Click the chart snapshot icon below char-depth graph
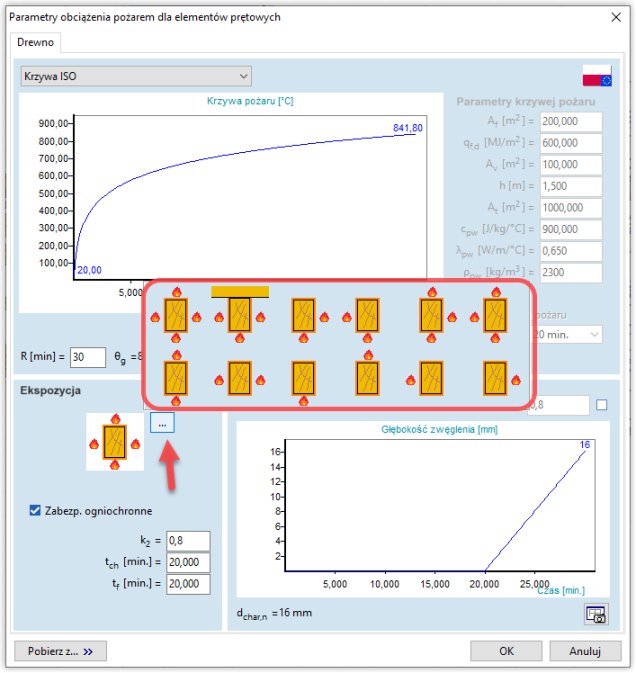 (x=595, y=615)
